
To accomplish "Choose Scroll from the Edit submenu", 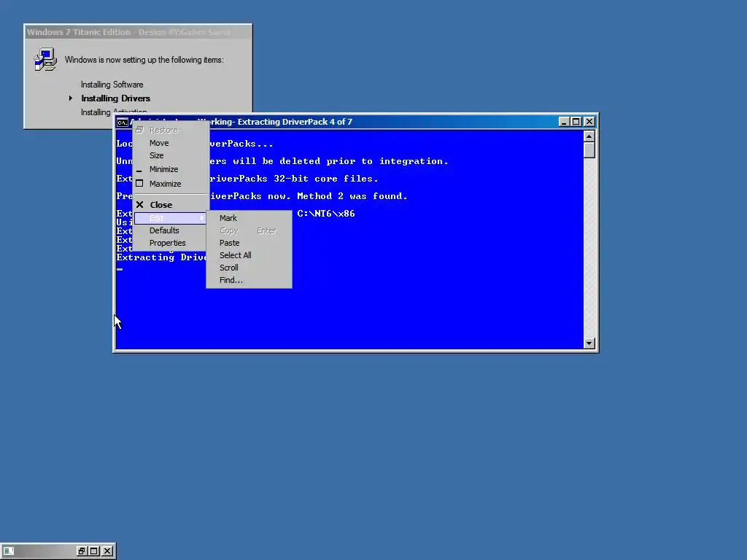I will (x=249, y=268).
